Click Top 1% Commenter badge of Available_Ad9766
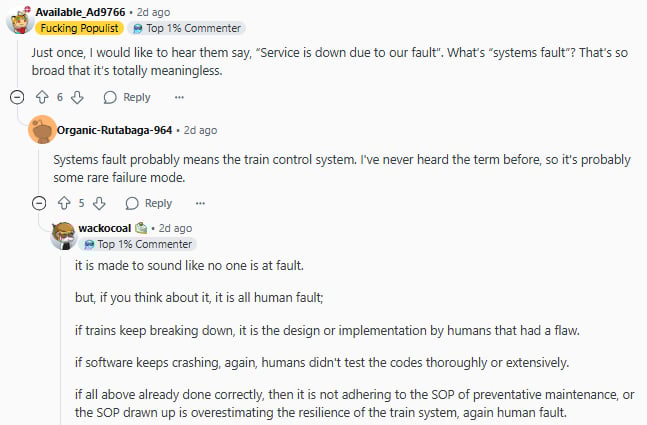The image size is (647, 425). pos(187,28)
